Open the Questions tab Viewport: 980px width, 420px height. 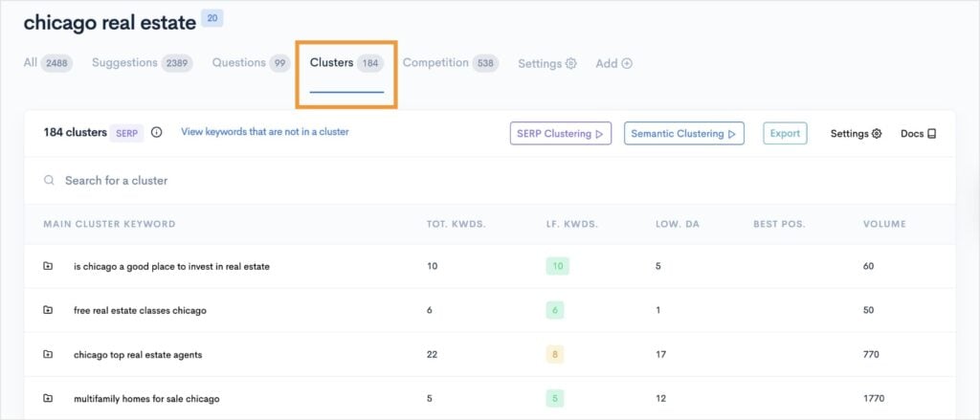pyautogui.click(x=252, y=63)
